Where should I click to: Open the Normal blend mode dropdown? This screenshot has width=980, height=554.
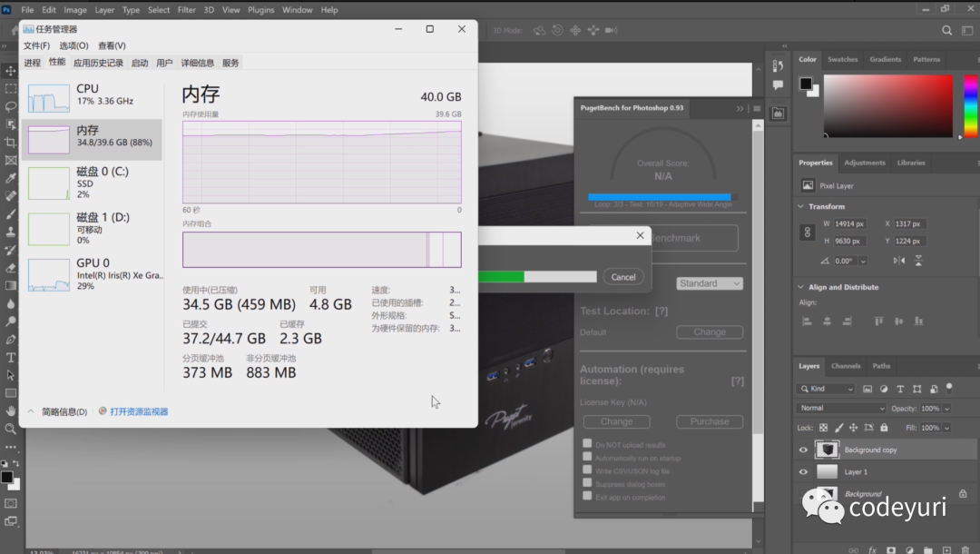[x=840, y=409]
